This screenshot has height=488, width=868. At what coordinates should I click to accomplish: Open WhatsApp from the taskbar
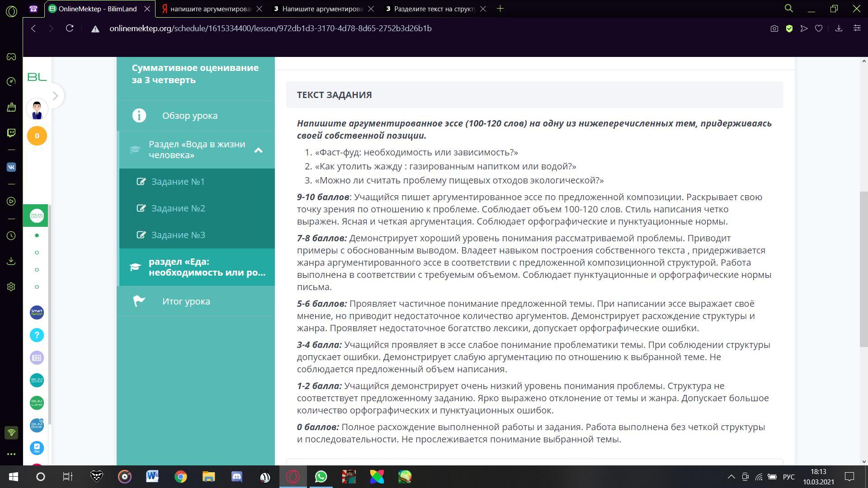pyautogui.click(x=321, y=477)
